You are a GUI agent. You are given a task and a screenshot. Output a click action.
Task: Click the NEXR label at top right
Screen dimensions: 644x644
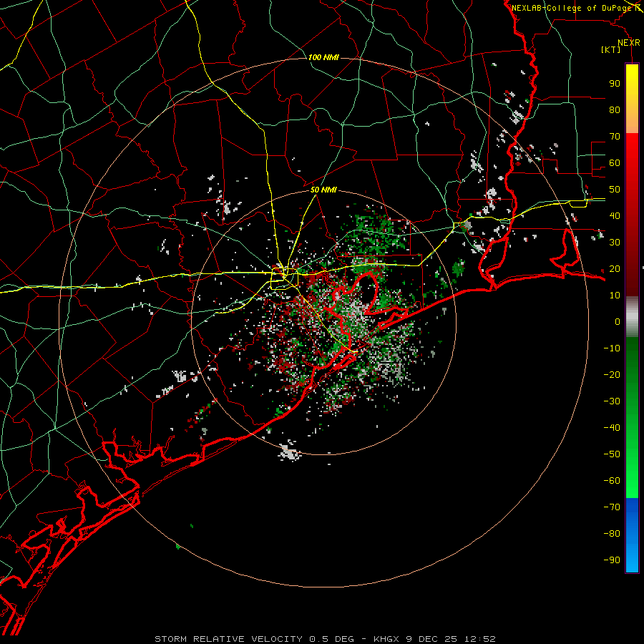pos(629,43)
